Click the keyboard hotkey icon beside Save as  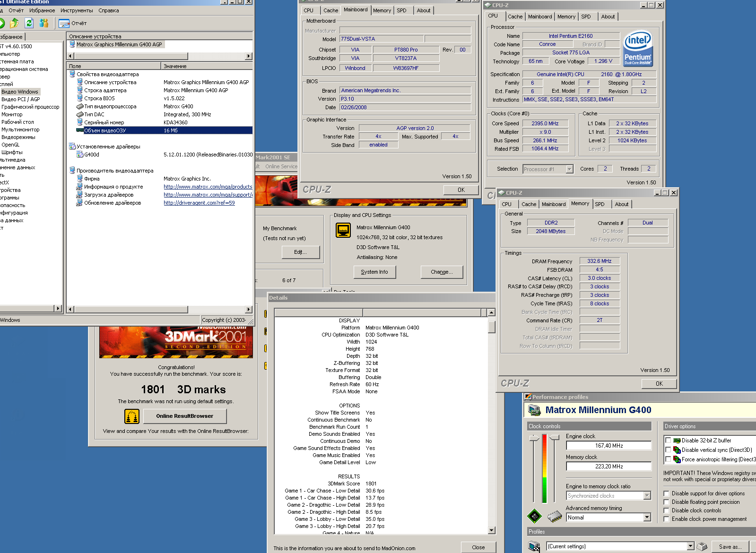coord(703,546)
